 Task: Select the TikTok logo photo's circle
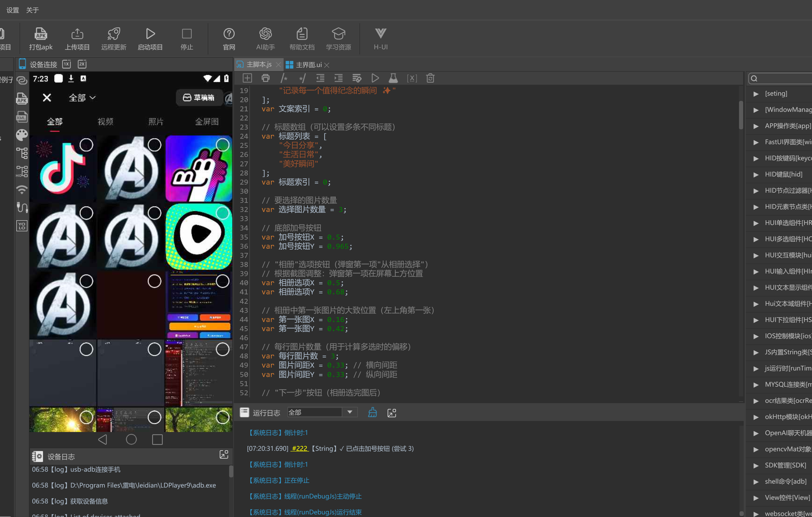tap(86, 145)
